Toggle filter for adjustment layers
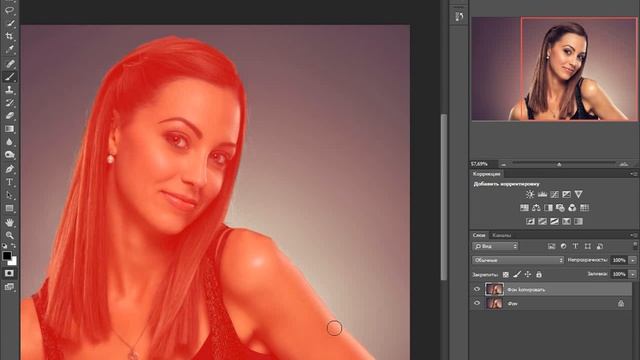 click(x=564, y=246)
